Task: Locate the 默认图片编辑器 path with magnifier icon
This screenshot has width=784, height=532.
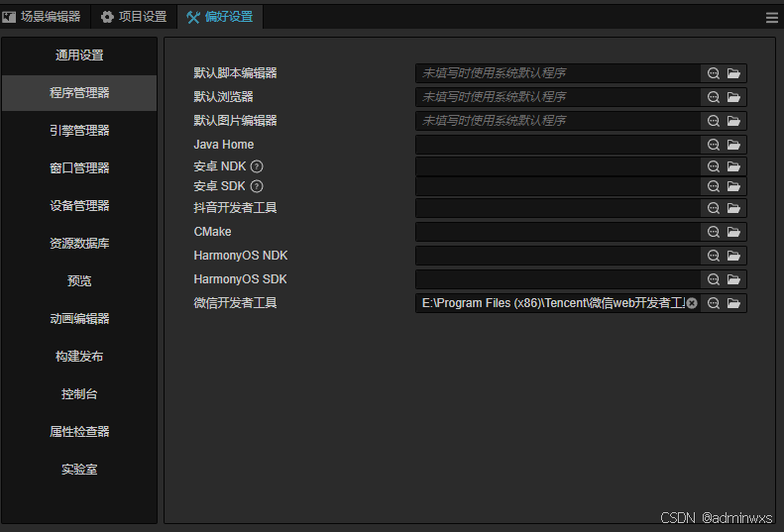Action: 714,121
